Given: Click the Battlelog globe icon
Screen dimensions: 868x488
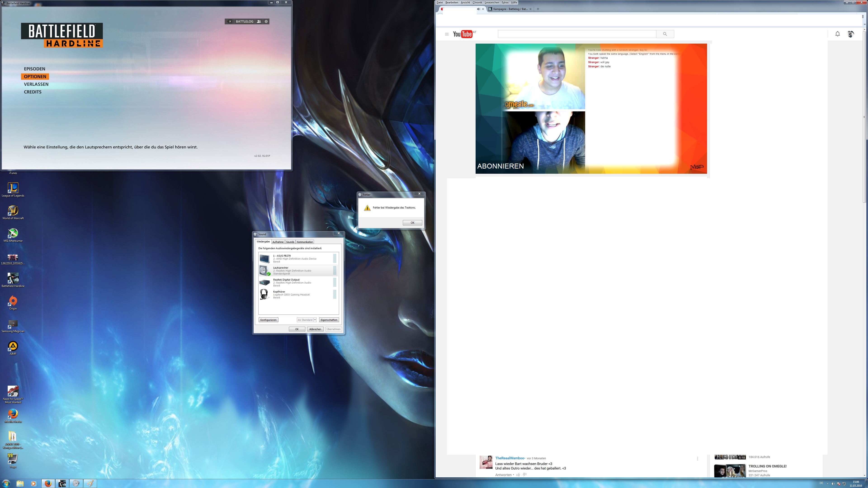Looking at the screenshot, I should coord(266,21).
